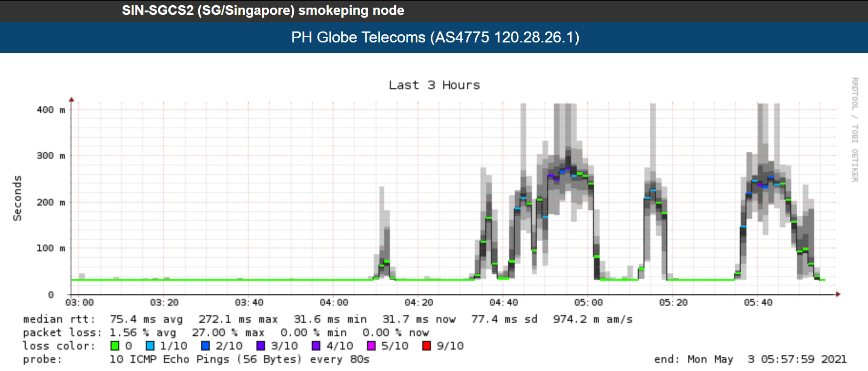The width and height of the screenshot is (868, 371).
Task: Click the indigo 3/10 loss swatch
Action: tap(261, 346)
